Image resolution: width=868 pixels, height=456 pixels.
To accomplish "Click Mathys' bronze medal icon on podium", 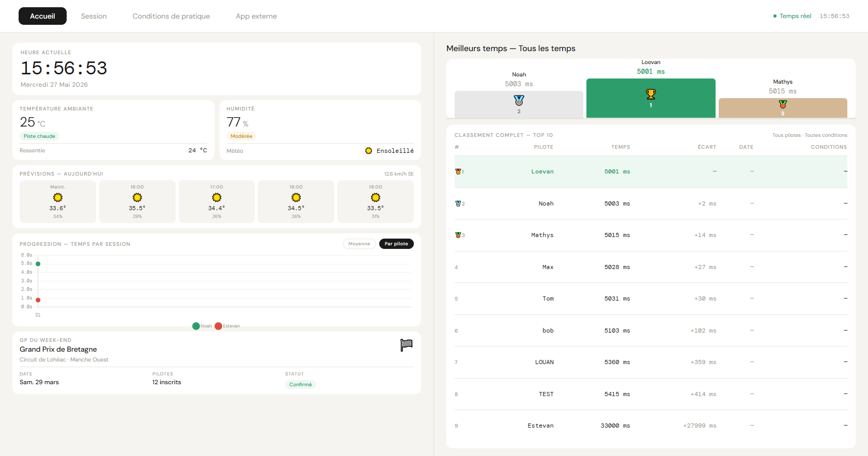I will pyautogui.click(x=783, y=104).
